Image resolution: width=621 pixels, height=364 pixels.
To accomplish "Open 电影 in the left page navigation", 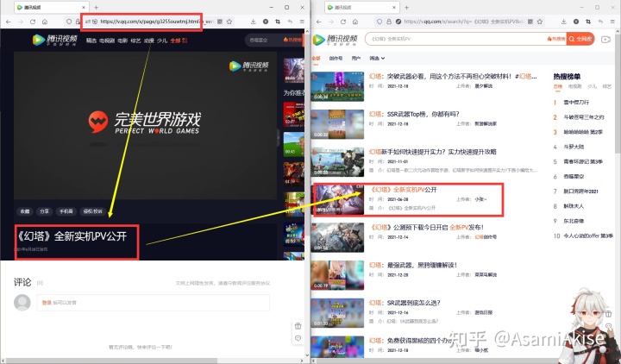I will click(x=122, y=41).
